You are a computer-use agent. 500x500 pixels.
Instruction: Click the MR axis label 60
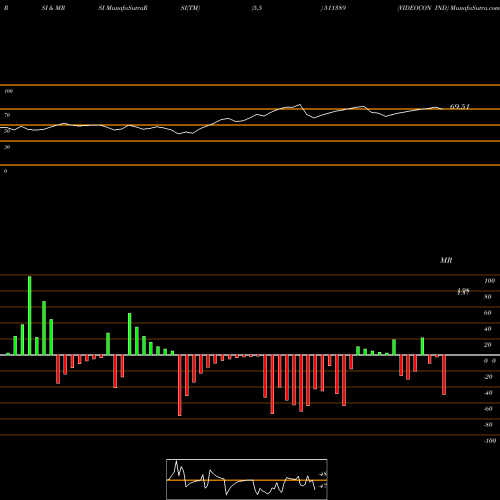[488, 313]
